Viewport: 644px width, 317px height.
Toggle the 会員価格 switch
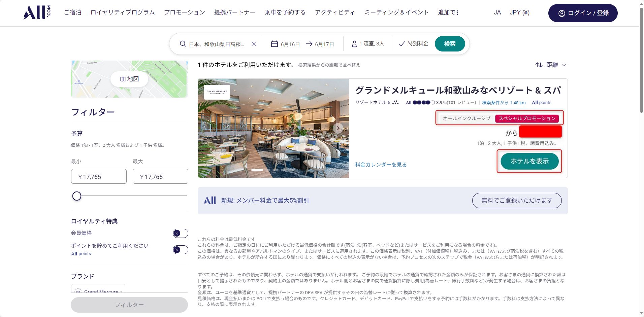click(x=181, y=233)
